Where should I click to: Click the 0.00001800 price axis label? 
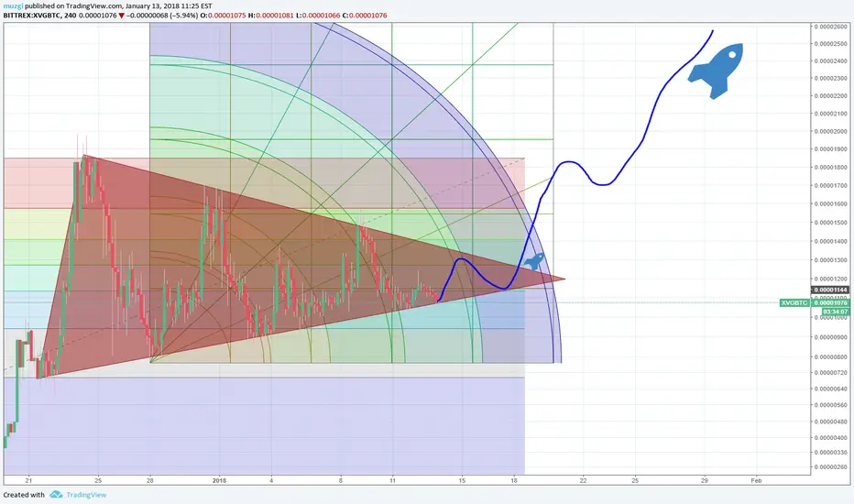coord(830,168)
